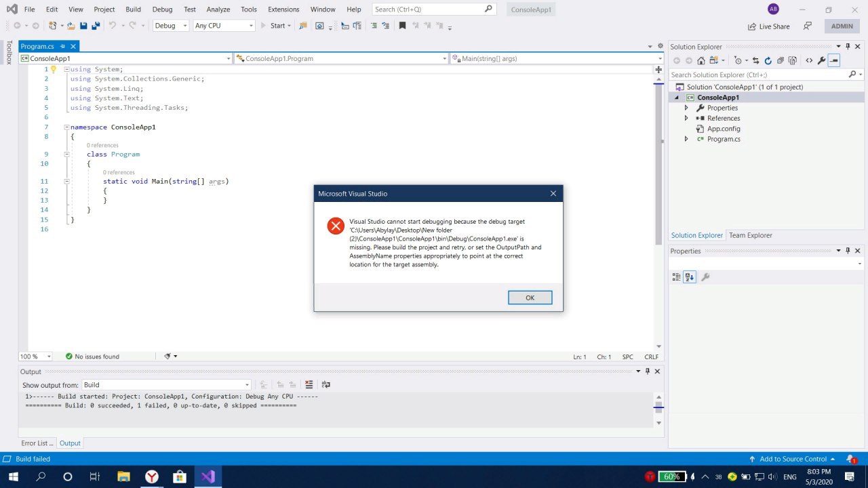
Task: Click the Properties wrench icon in Solution Explorer toolbar
Action: [x=821, y=60]
